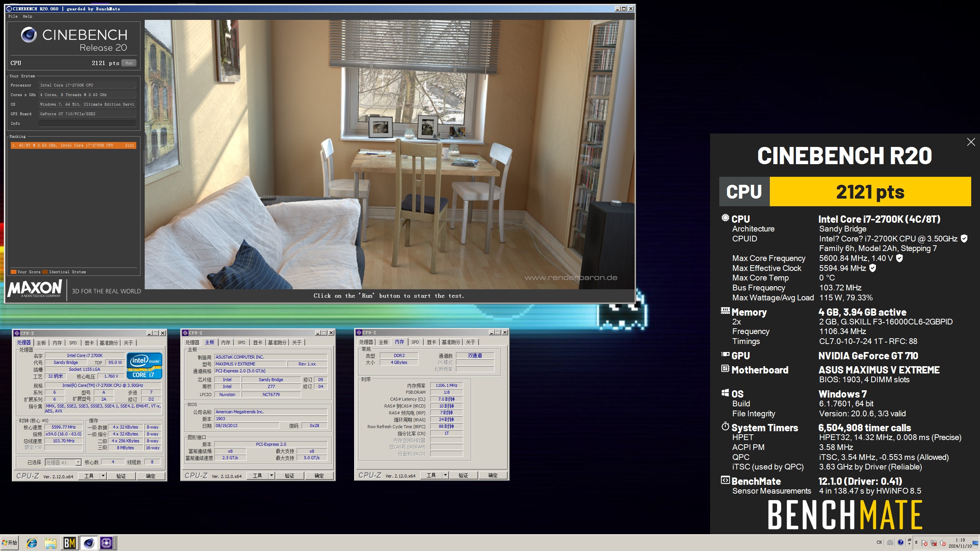Viewport: 980px width, 551px height.
Task: Click the Intel Core i7 badge in CPU-Z
Action: click(144, 366)
